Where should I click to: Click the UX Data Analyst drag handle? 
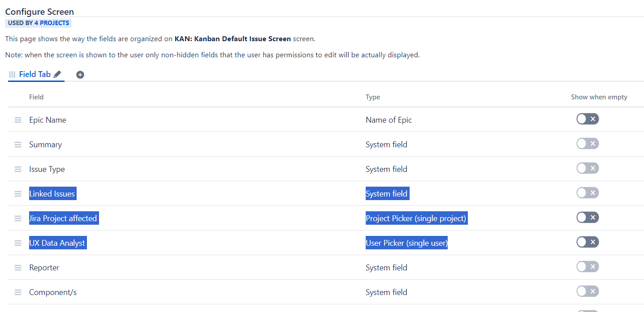click(18, 243)
